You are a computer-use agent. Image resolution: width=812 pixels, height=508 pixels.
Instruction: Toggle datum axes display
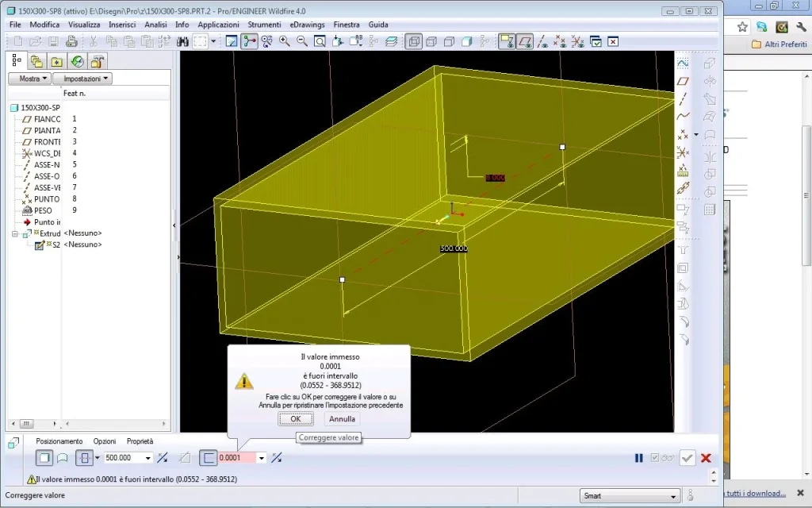pos(542,41)
